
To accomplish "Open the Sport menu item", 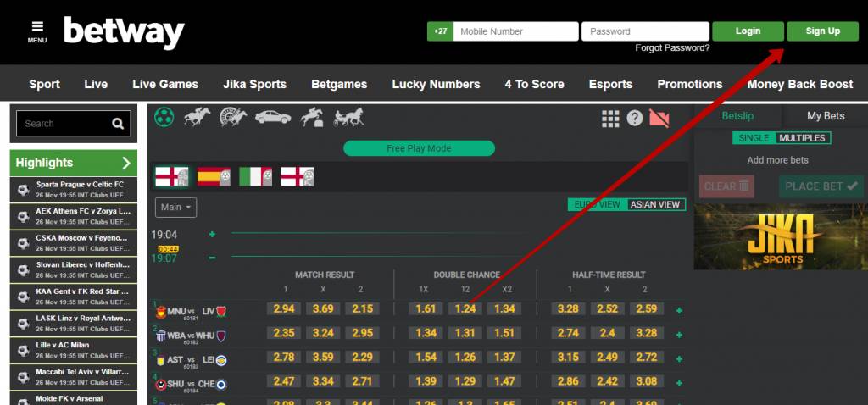I will (44, 84).
